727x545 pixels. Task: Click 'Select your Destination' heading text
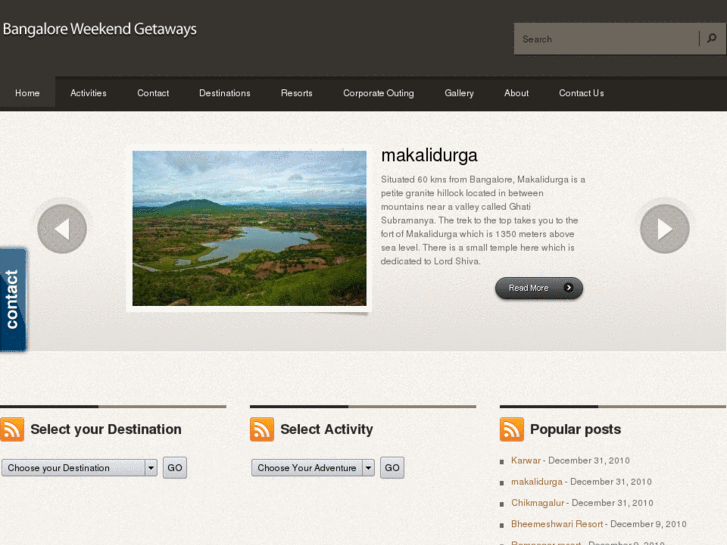(x=106, y=429)
